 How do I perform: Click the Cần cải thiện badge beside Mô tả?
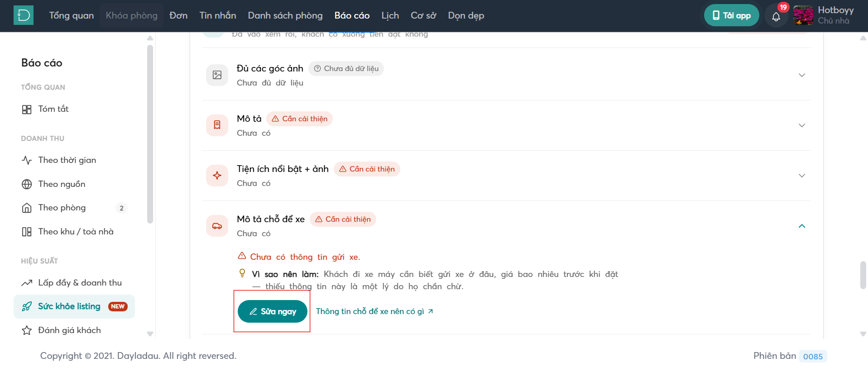(x=299, y=119)
